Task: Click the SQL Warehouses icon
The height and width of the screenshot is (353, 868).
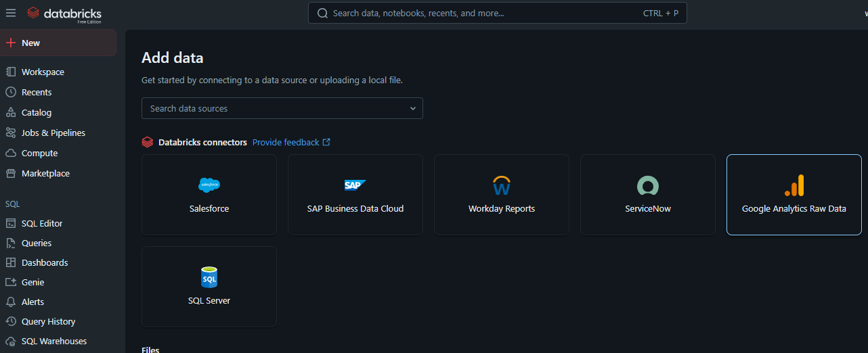Action: [x=11, y=341]
